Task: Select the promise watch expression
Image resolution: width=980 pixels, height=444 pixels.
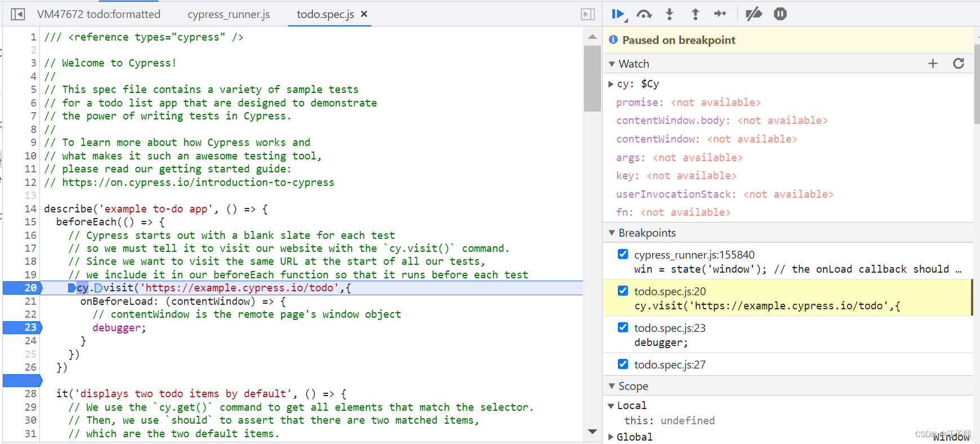Action: click(688, 103)
